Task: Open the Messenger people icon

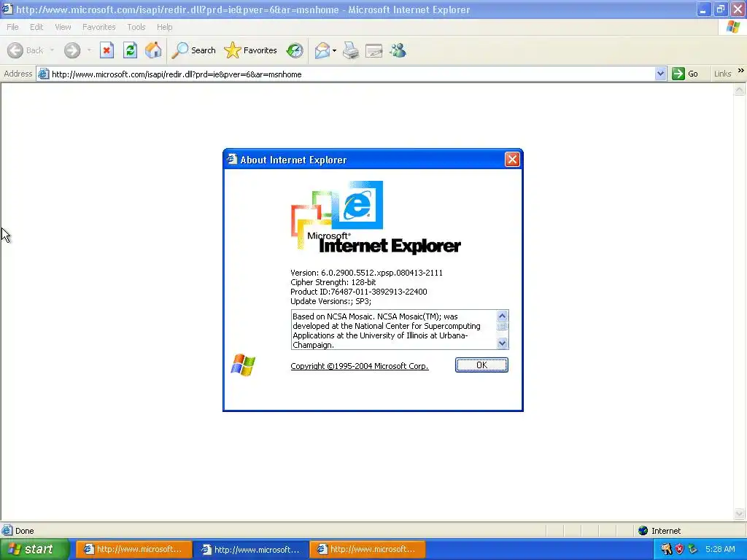Action: (398, 50)
